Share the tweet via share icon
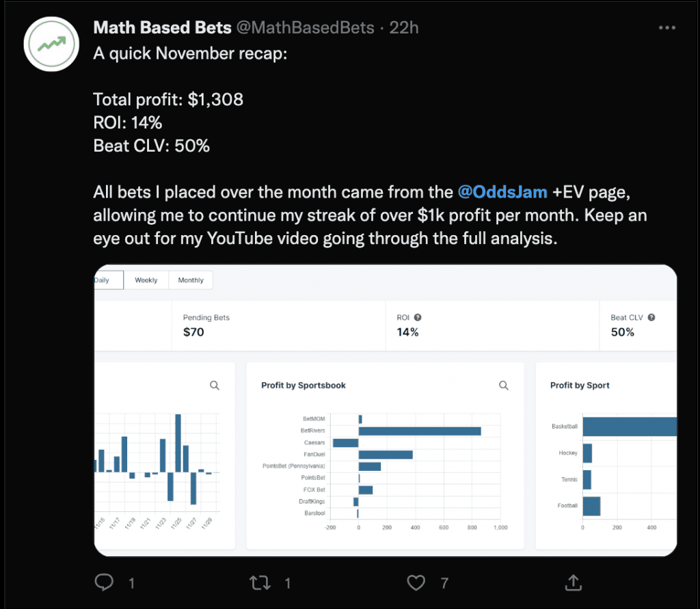Screen dimensions: 700x609 [574, 582]
